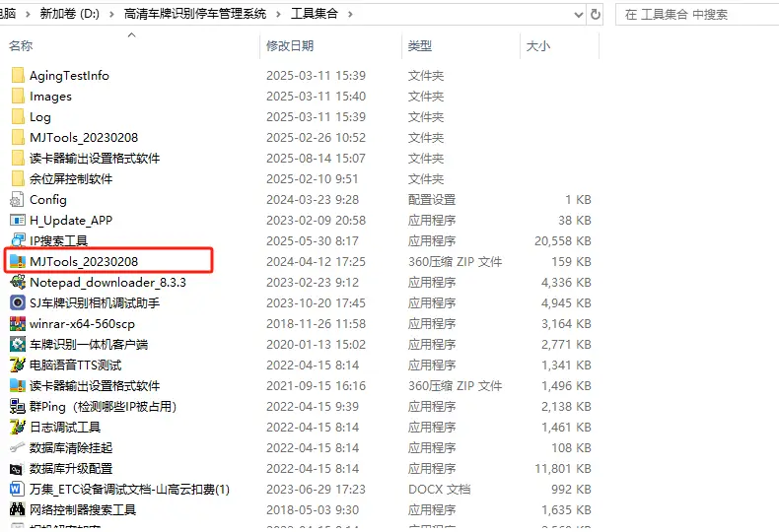Click the DOCX 文档 type cell
779x532 pixels.
(439, 490)
